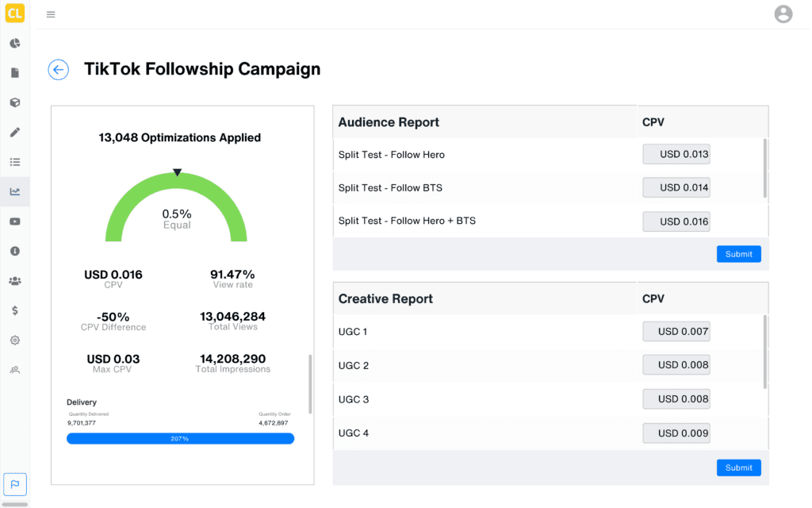Select the 'UGC 2' row label
Image resolution: width=812 pixels, height=508 pixels.
(354, 365)
